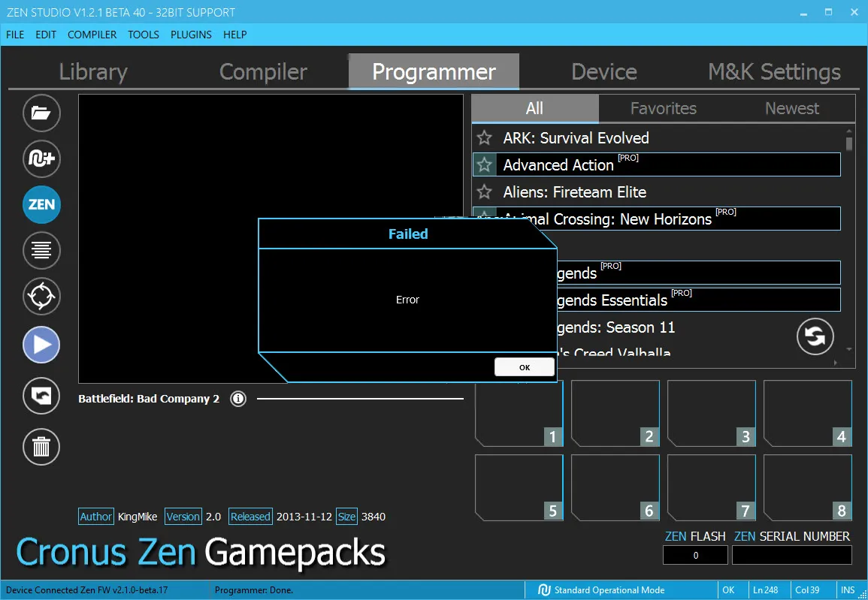868x600 pixels.
Task: Open the PLUGINS menu
Action: [x=191, y=35]
